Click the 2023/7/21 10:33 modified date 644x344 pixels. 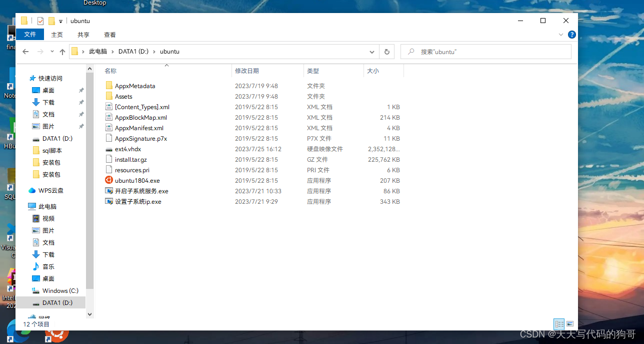(x=258, y=191)
